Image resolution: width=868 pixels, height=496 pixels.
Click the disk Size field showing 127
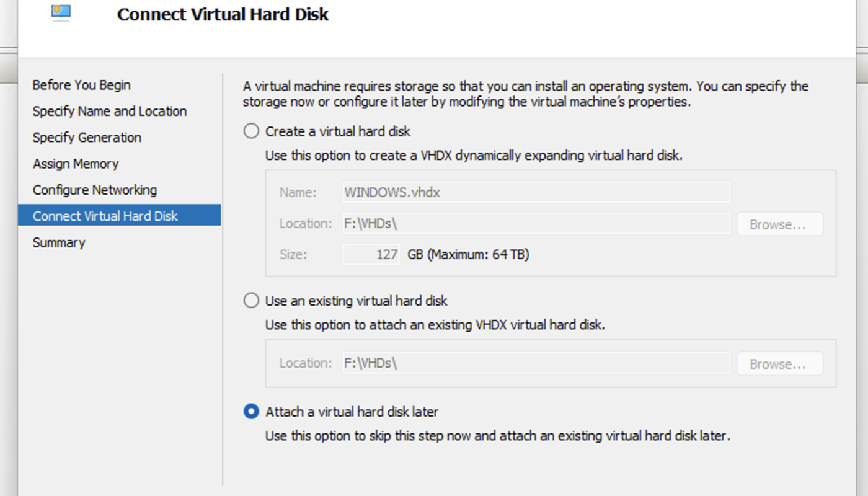click(x=371, y=254)
